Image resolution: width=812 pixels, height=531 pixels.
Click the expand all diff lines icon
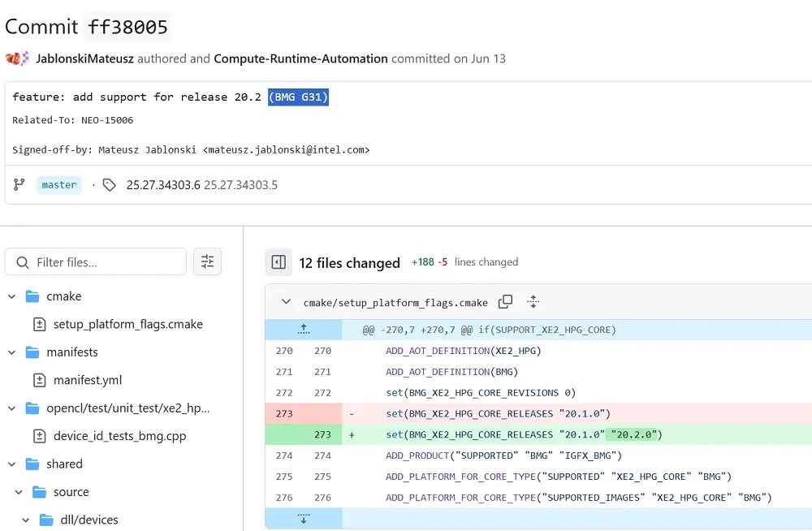coord(533,302)
